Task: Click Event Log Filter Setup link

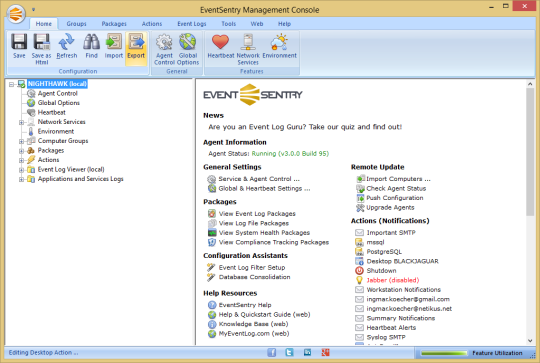Action: pyautogui.click(x=252, y=267)
